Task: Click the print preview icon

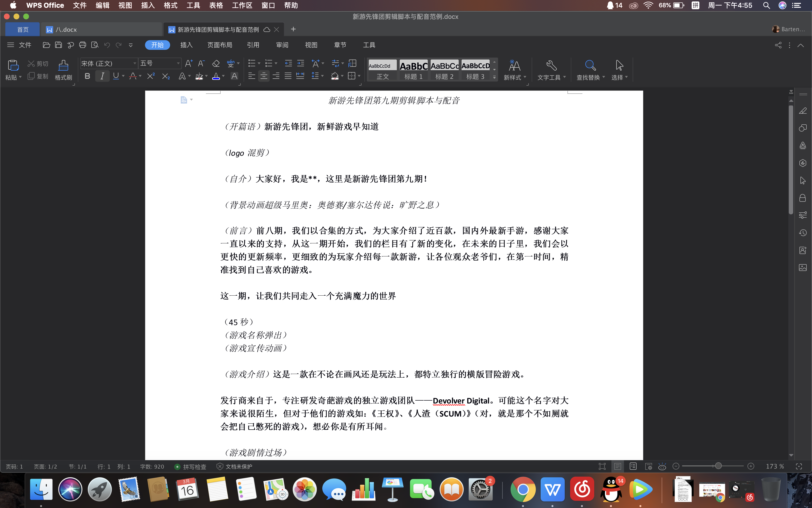Action: pos(95,45)
